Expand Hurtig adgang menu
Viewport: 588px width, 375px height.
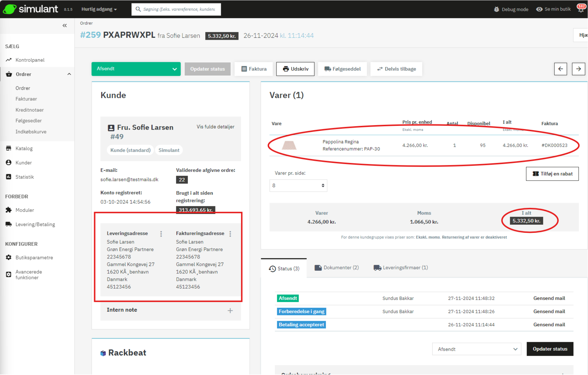click(x=99, y=9)
